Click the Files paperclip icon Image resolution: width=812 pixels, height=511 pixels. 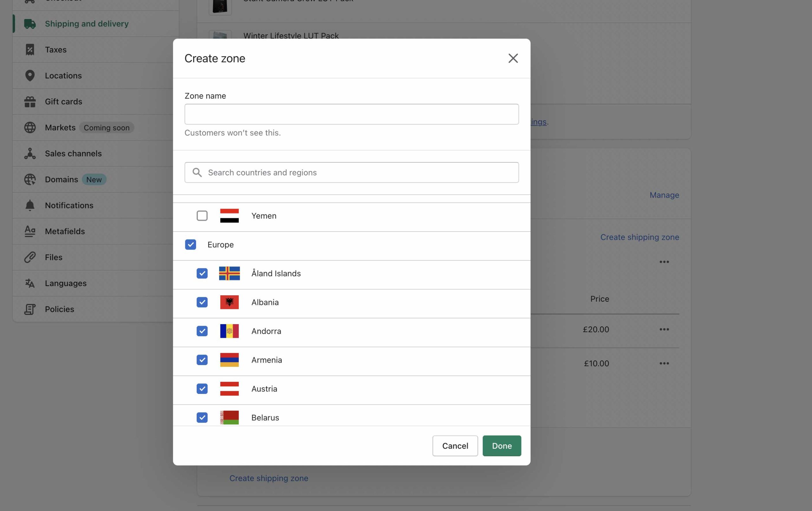30,257
